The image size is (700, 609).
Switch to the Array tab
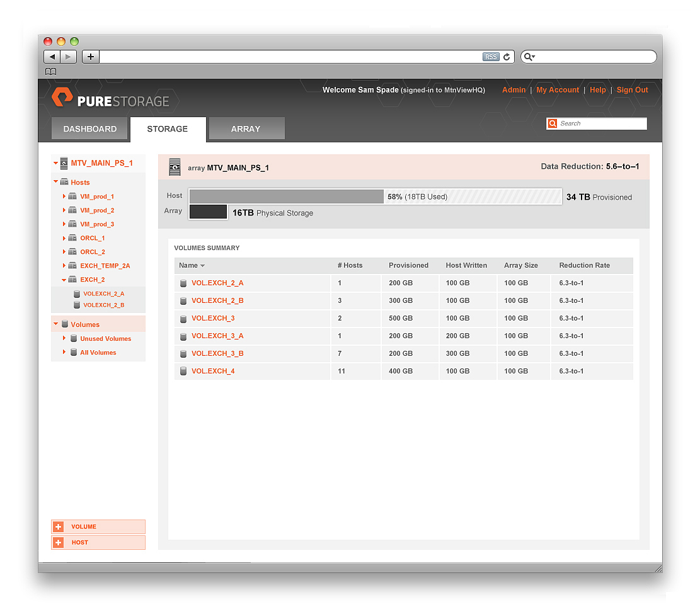246,128
